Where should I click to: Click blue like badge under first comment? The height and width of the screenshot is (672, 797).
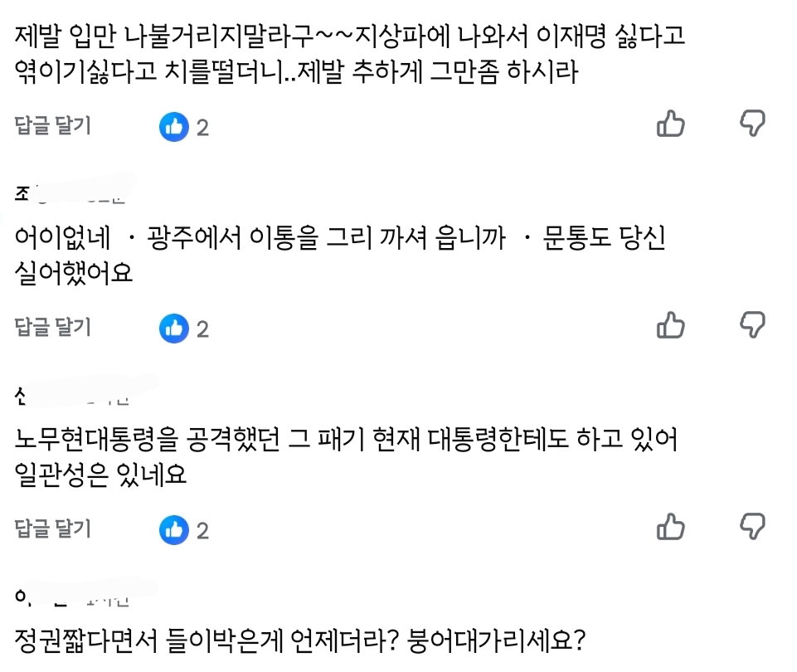pos(174,127)
